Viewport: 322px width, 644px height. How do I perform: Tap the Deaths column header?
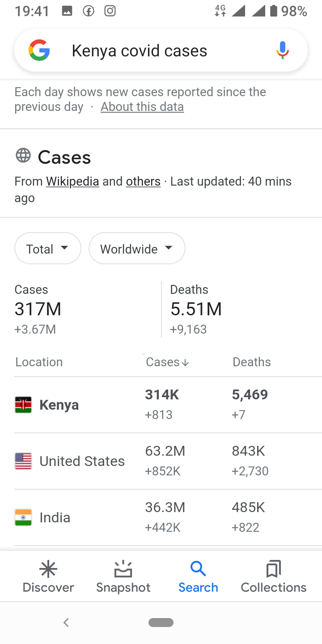[x=252, y=362]
